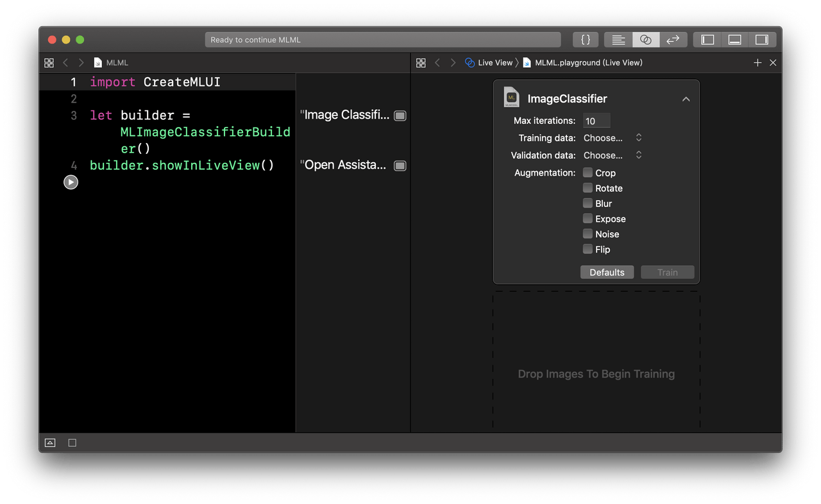Image resolution: width=821 pixels, height=504 pixels.
Task: Toggle the right Inspector panel
Action: [762, 40]
